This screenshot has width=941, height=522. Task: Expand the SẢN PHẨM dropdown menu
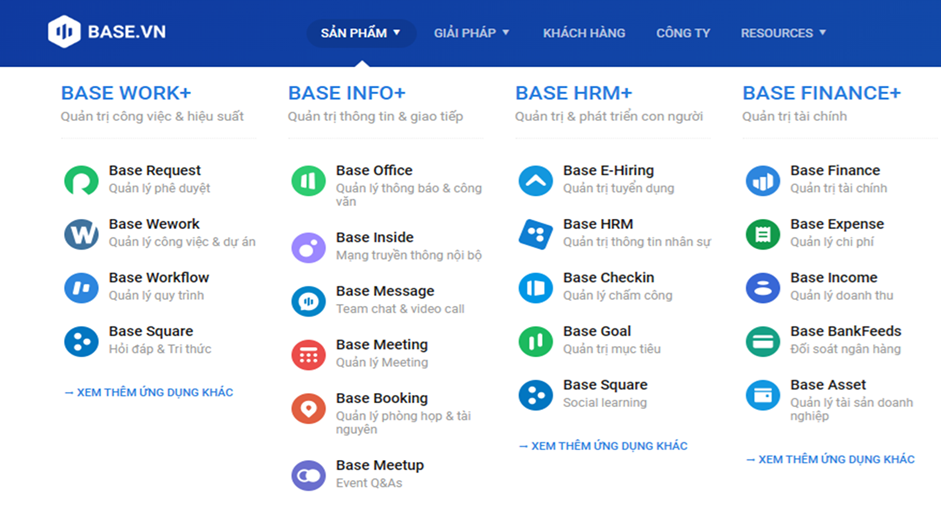[x=361, y=33]
